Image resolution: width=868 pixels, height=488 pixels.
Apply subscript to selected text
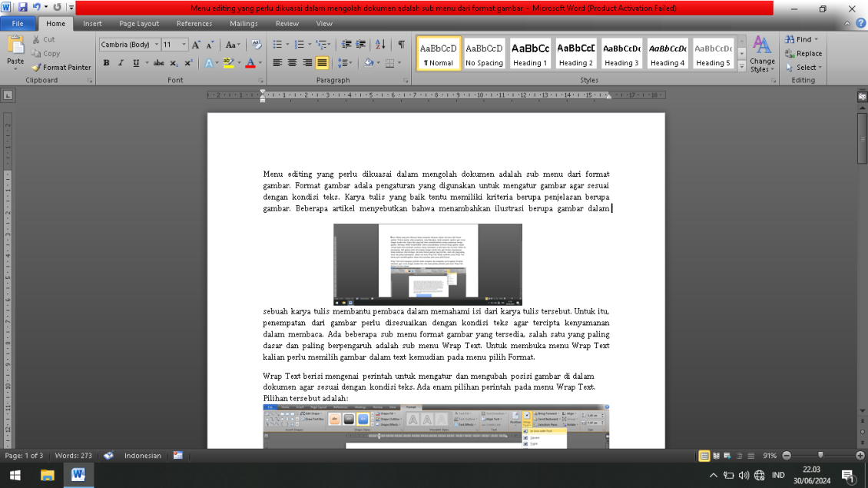174,62
